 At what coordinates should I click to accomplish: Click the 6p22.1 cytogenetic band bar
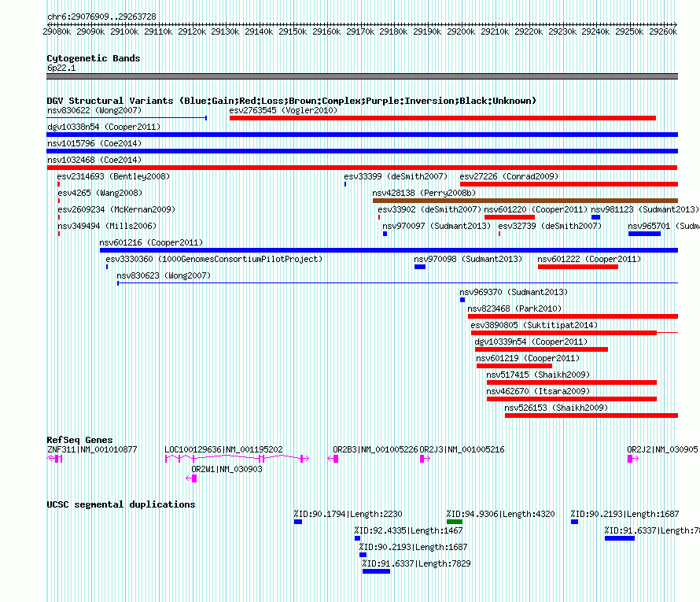(x=362, y=76)
